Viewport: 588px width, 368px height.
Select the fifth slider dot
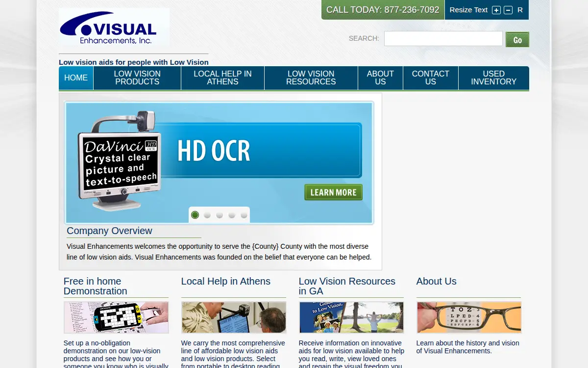244,215
